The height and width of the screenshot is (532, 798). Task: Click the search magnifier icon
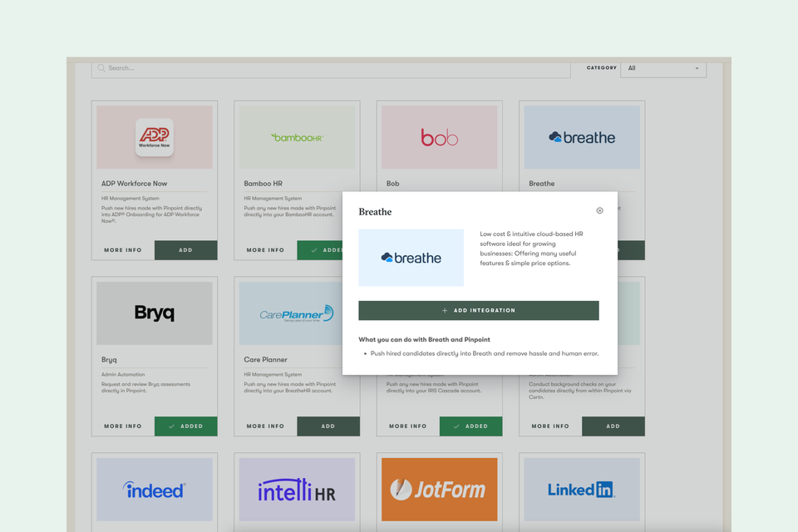click(x=101, y=67)
